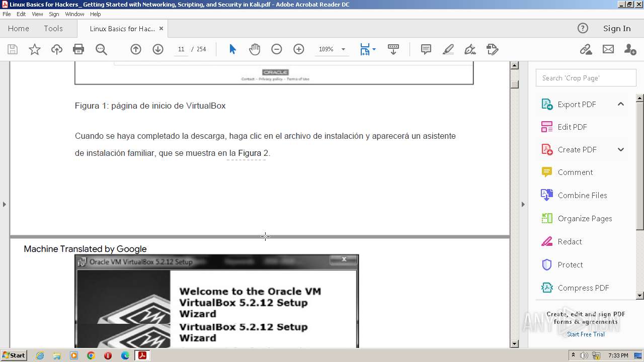Launch Internet Explorer from taskbar
This screenshot has height=362, width=644.
coord(40,355)
